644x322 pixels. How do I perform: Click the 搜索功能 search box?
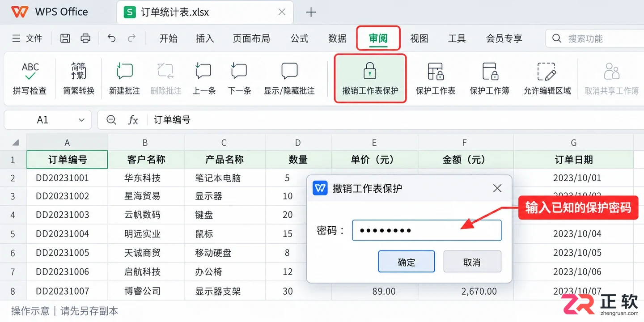click(x=595, y=38)
